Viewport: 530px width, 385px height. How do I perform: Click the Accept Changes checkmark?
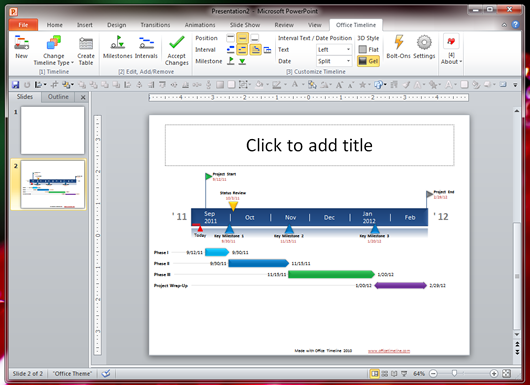point(176,50)
